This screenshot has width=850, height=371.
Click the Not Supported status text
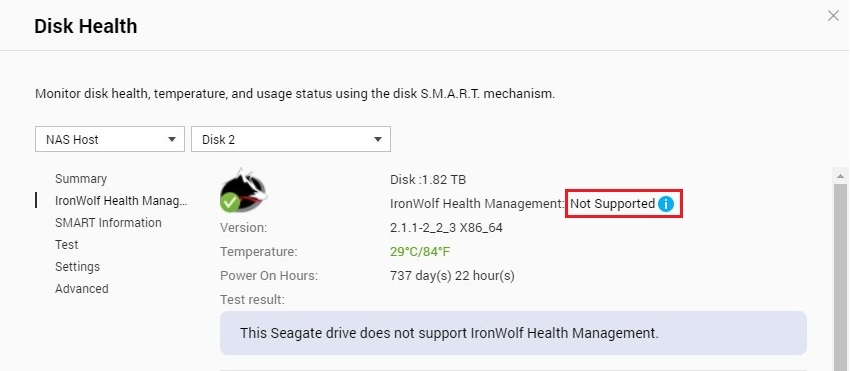click(612, 204)
